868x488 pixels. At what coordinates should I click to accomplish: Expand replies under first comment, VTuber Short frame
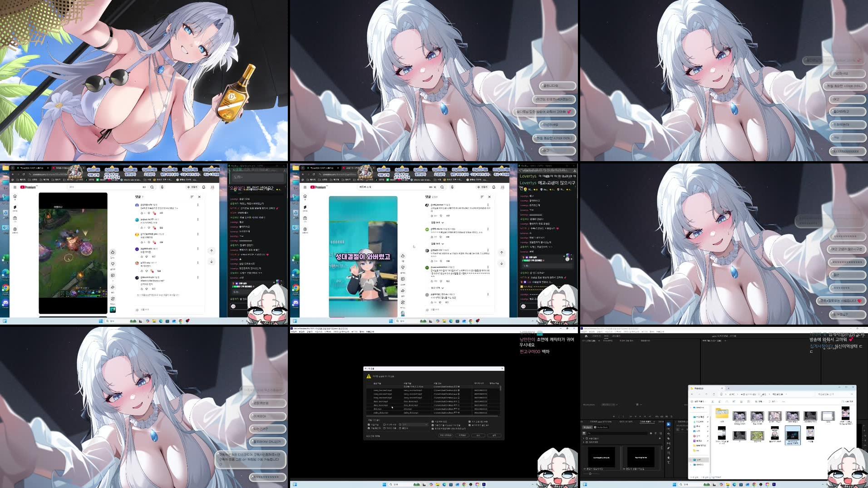pos(437,222)
